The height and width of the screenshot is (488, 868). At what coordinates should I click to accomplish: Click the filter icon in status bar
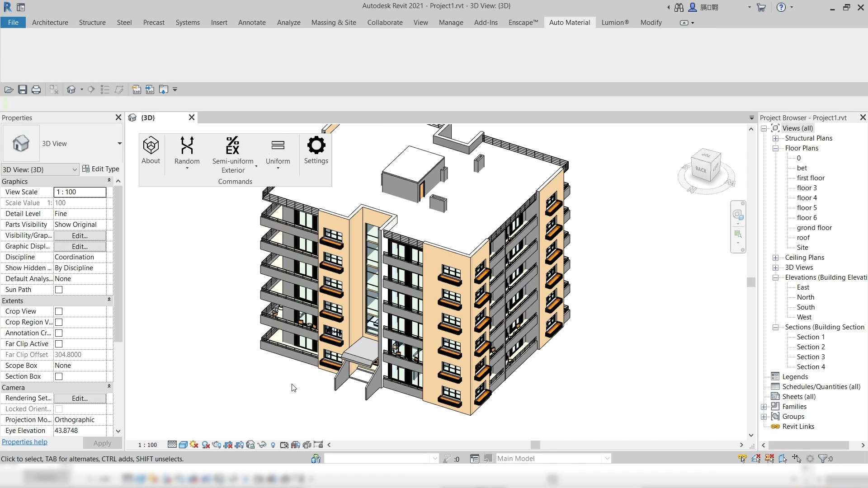pos(823,459)
